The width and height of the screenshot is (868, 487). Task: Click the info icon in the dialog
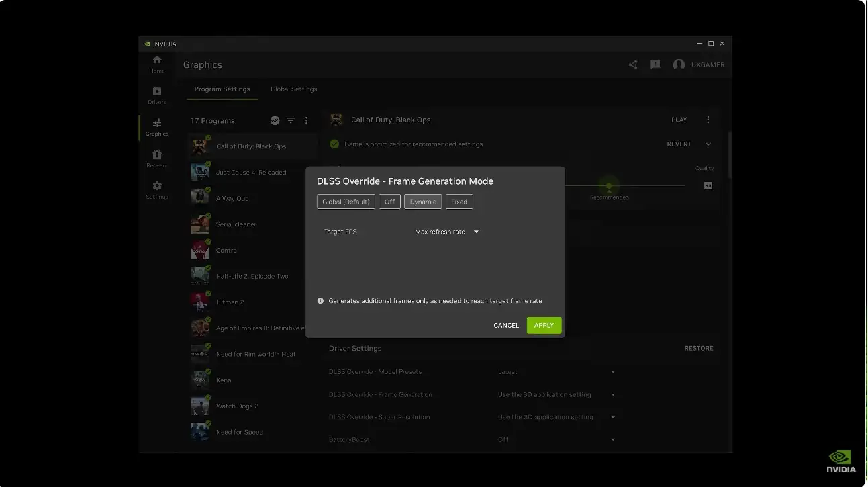(x=320, y=301)
